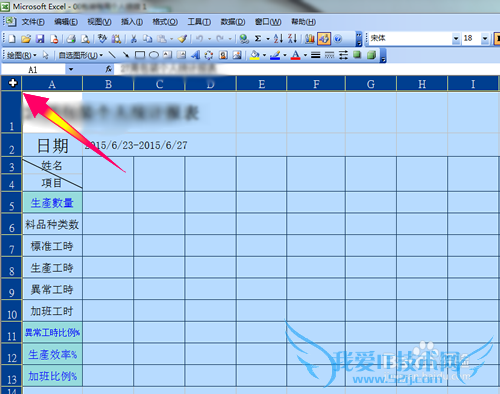500x394 pixels.
Task: Open the 插入(I) Insert menu
Action: coord(132,22)
